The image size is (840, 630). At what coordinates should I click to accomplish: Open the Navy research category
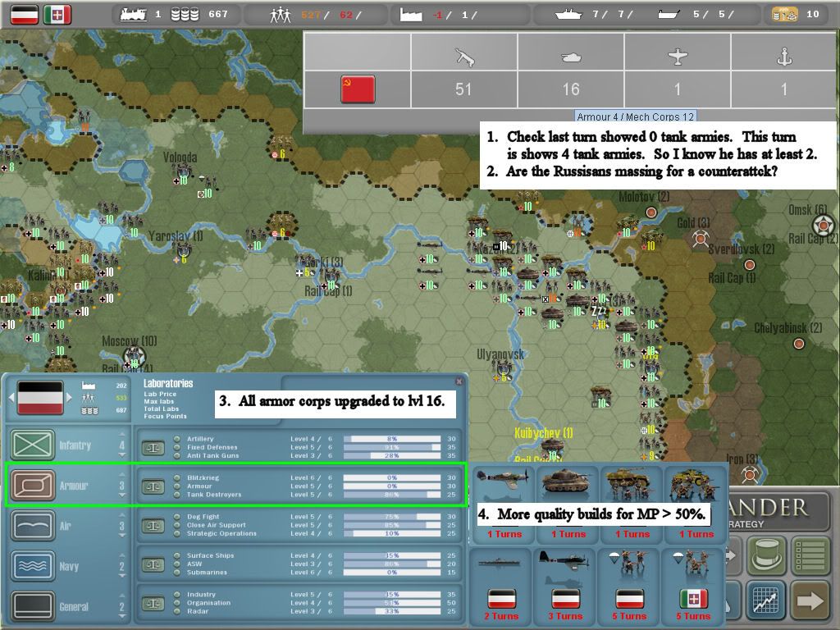pos(33,566)
